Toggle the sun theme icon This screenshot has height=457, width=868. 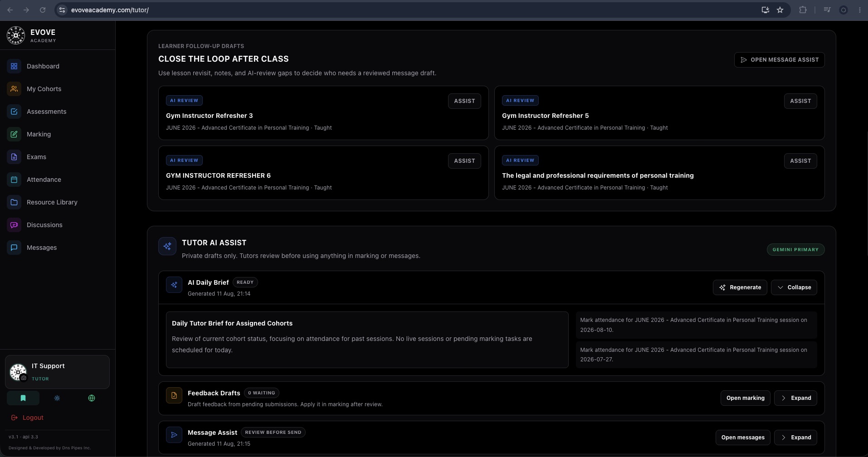pyautogui.click(x=57, y=398)
